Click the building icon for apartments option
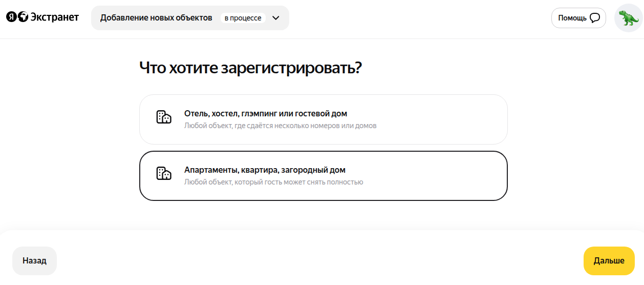Viewport: 644px width, 285px height. coord(163,174)
